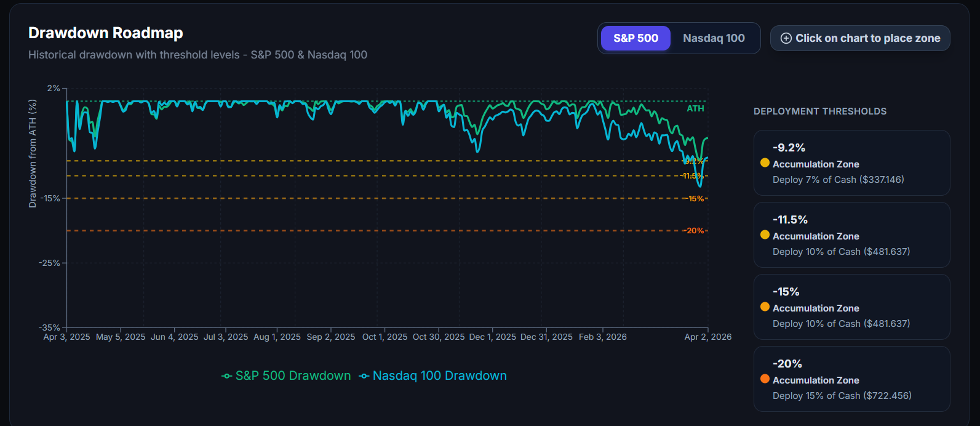This screenshot has height=426, width=980.
Task: Click the yellow dot on the -9.2% card
Action: point(765,163)
